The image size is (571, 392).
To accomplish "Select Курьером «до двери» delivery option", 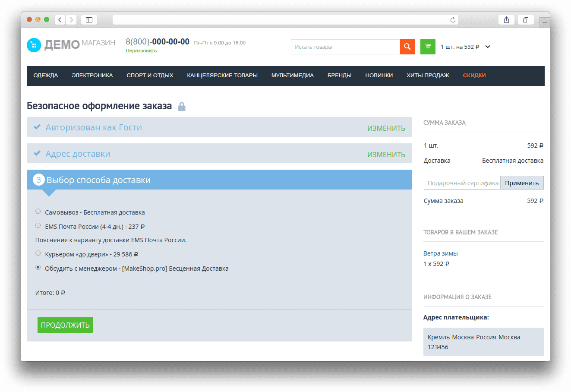I will point(38,253).
